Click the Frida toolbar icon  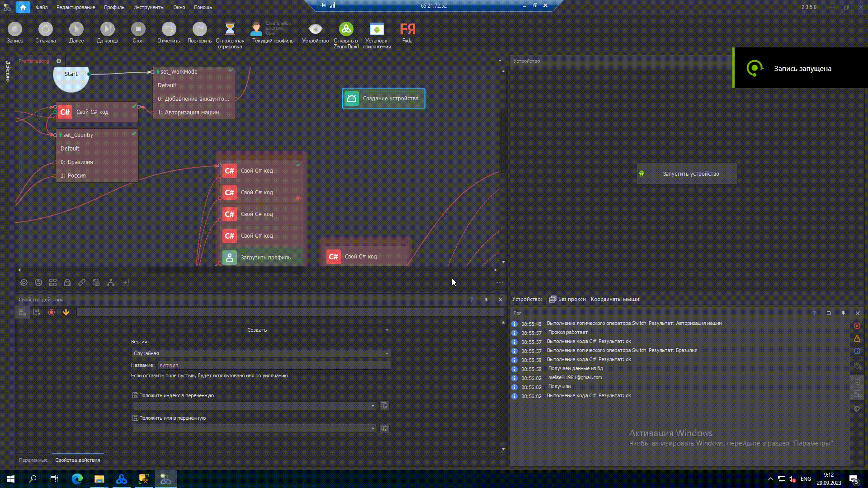click(407, 30)
